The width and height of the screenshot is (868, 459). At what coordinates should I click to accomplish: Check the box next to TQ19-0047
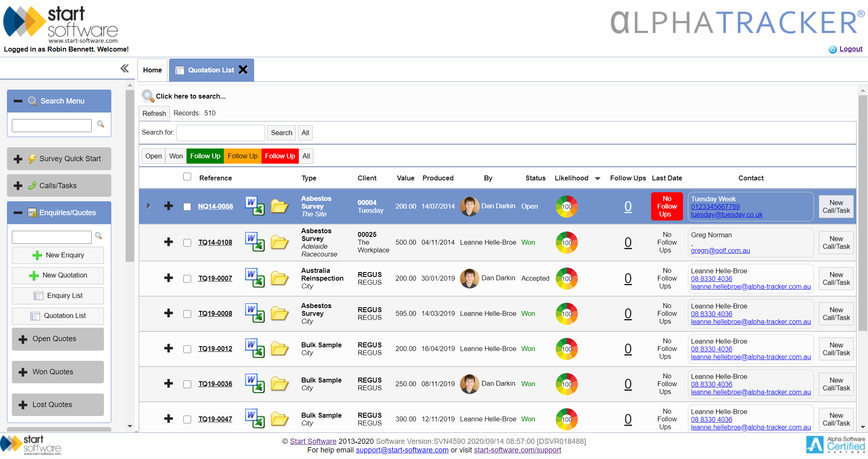[187, 419]
